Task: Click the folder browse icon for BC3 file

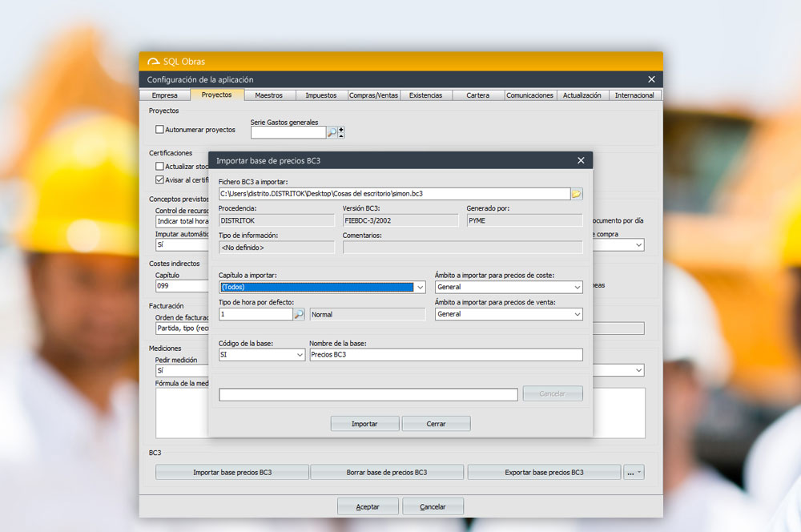Action: pos(576,194)
